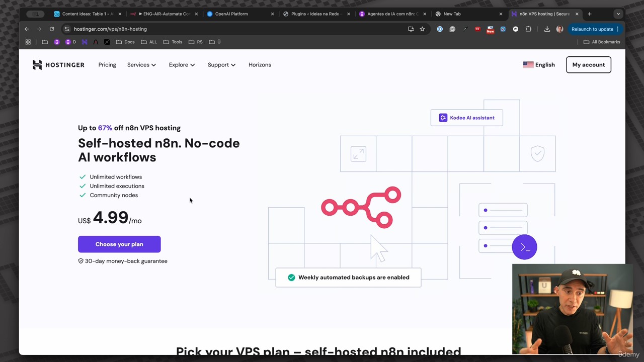Click the address bar with hostinger.com URL

coord(236,29)
